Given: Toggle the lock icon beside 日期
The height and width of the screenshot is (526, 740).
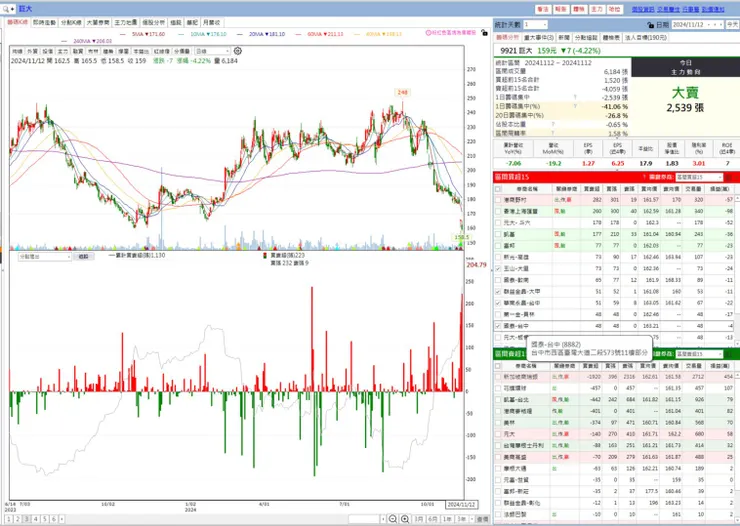Looking at the screenshot, I should coord(651,25).
